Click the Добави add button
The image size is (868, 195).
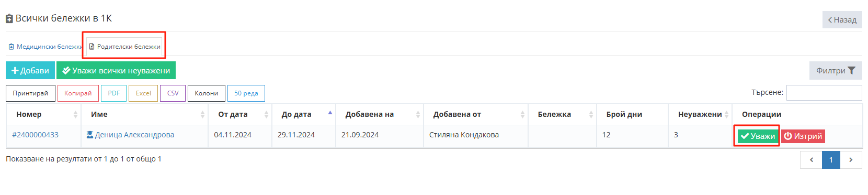pos(30,71)
